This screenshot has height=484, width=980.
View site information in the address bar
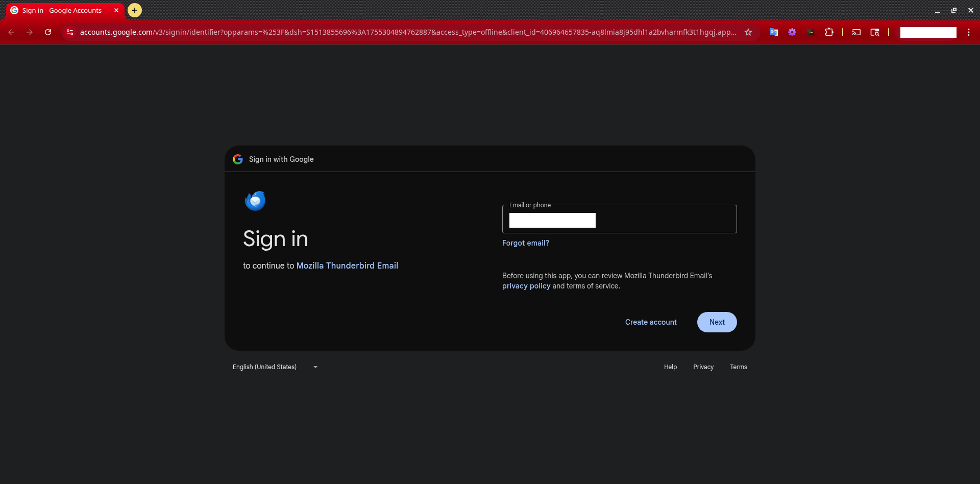tap(70, 32)
